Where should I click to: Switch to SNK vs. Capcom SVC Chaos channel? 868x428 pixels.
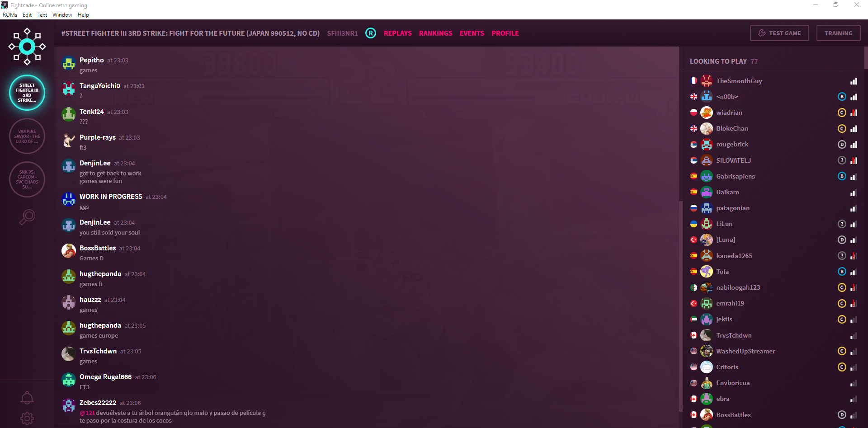pyautogui.click(x=27, y=179)
